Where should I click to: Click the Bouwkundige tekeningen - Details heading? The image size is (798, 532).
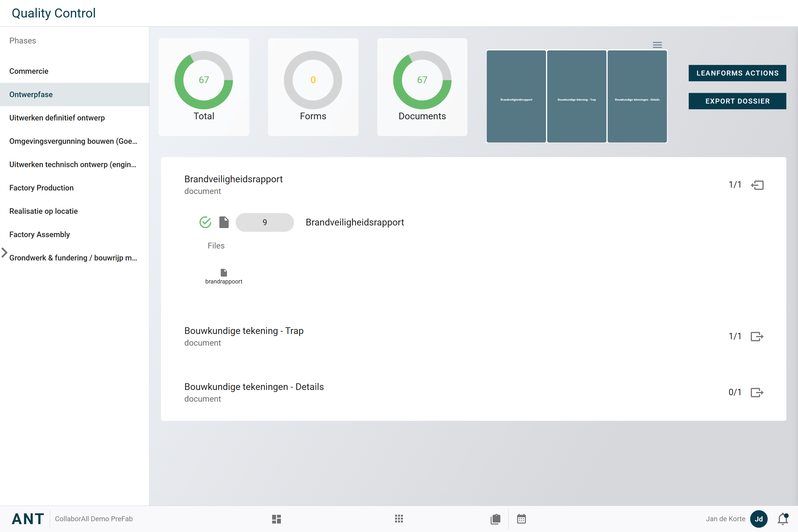(x=254, y=387)
